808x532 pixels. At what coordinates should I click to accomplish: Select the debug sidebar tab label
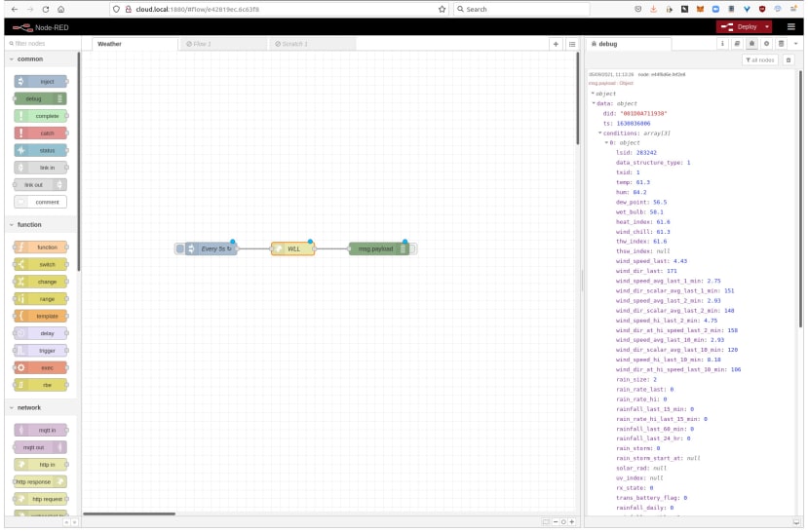pos(629,44)
